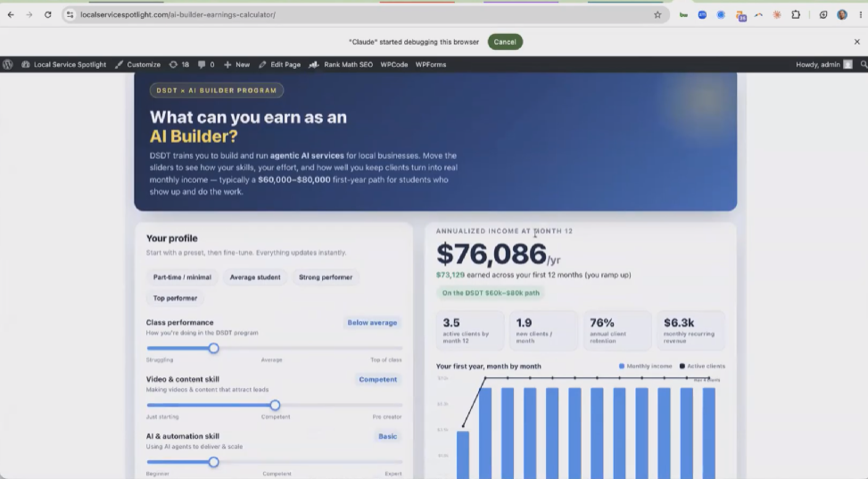Cancel the Claude debugging session
This screenshot has width=868, height=479.
point(505,42)
